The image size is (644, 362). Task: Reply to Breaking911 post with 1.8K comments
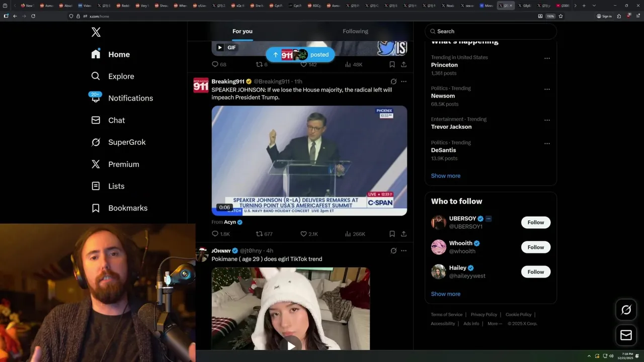tap(221, 234)
